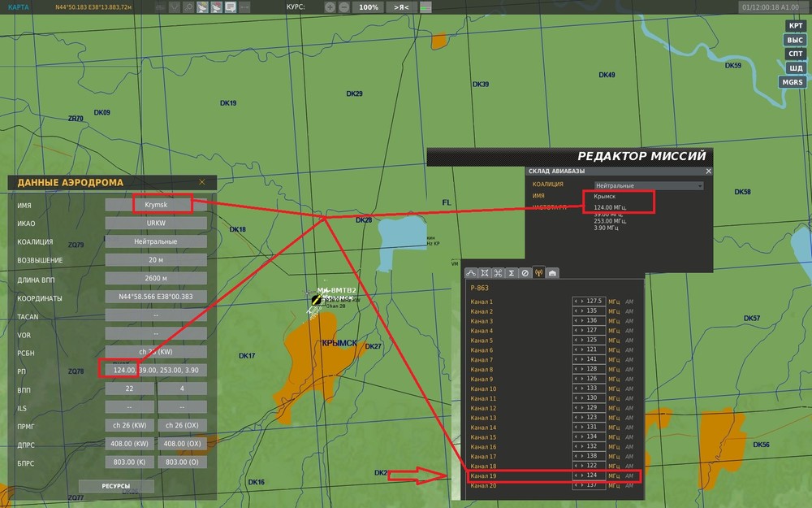Open the hangar payload tab icon

pos(552,273)
